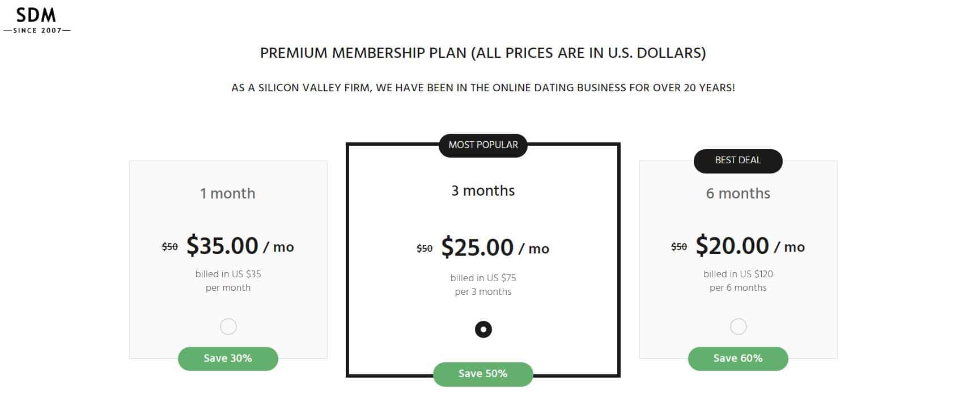Click the Save 50% green badge
980x402 pixels.
click(483, 374)
